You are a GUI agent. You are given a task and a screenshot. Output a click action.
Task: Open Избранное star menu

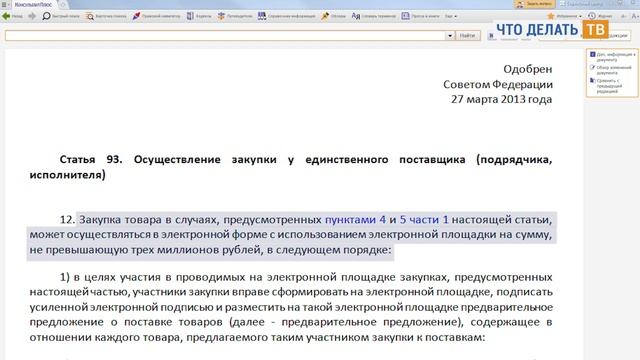564,16
